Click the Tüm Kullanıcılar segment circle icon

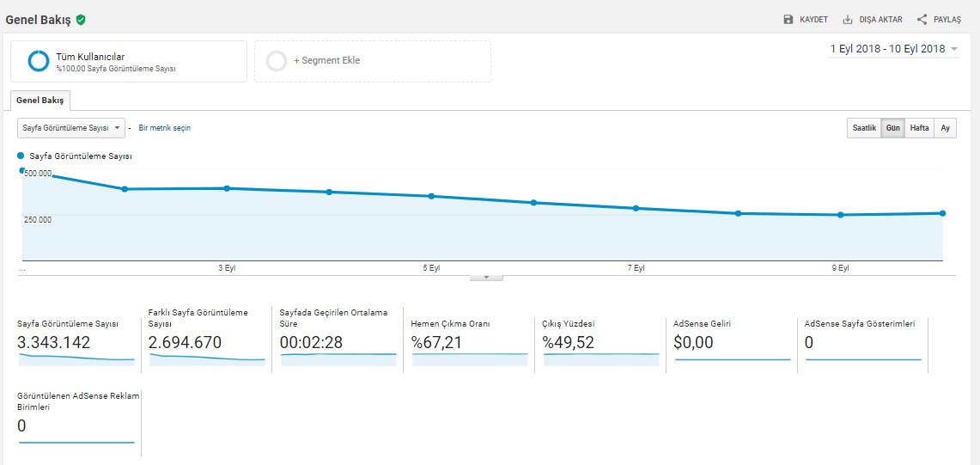tap(39, 61)
